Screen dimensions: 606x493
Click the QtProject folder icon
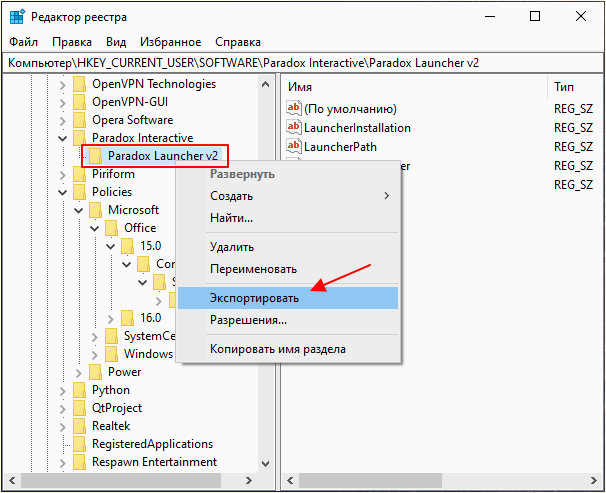79,408
